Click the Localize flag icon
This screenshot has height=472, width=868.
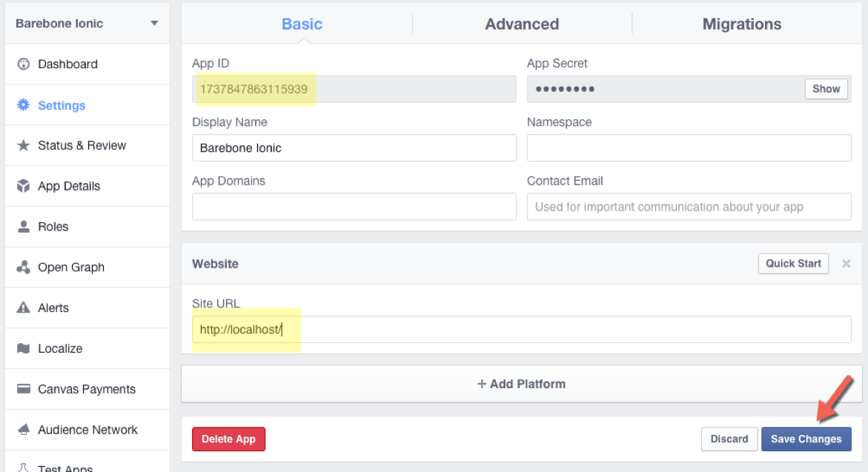tap(23, 348)
